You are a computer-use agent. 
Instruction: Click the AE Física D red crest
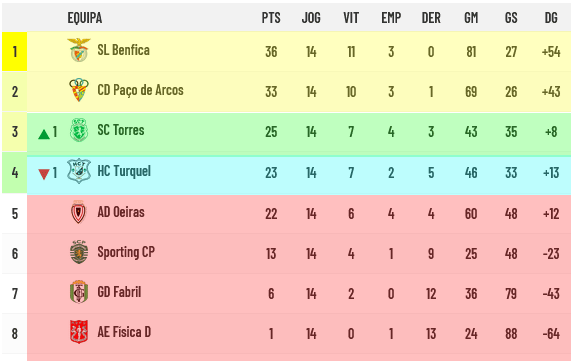[79, 332]
